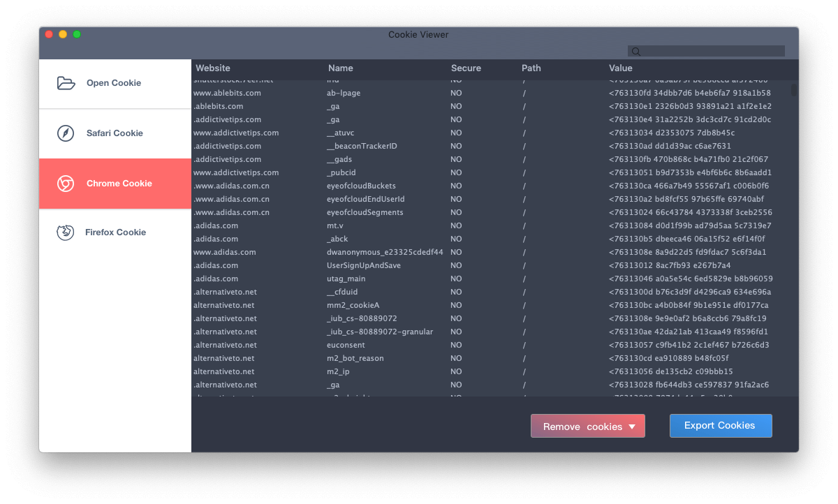This screenshot has height=504, width=838.
Task: Select the eyeofcloudSegments cookie name
Action: (365, 212)
